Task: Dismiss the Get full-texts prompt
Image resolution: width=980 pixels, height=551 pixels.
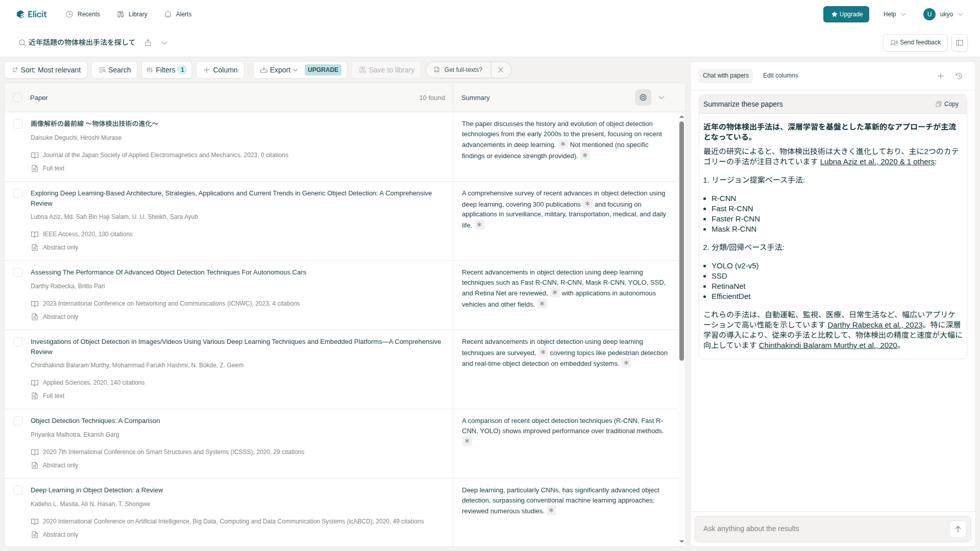Action: click(x=501, y=70)
